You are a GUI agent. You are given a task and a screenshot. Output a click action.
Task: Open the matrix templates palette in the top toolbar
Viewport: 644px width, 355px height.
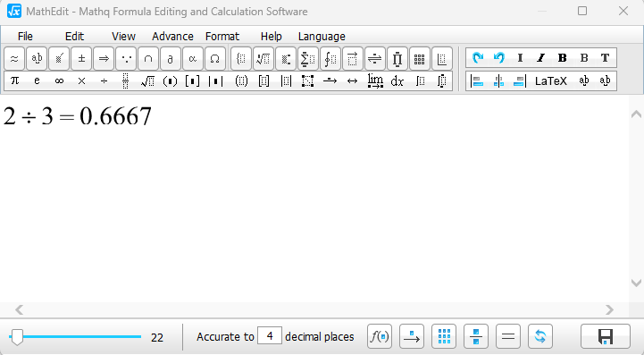pos(419,59)
